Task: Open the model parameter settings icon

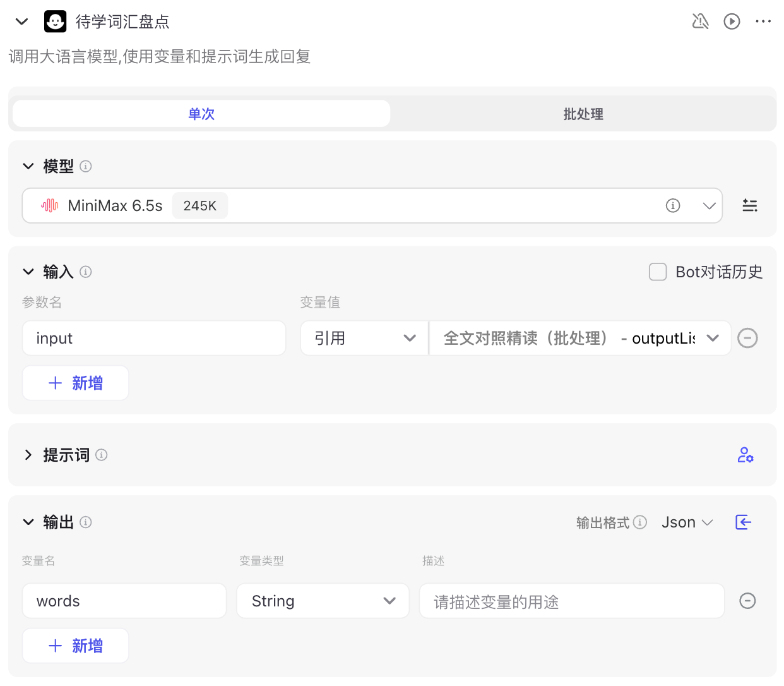Action: pos(750,205)
